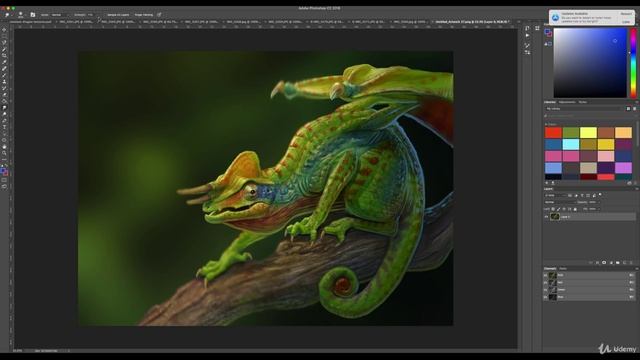Toggle lock transparent pixels in Layers
The width and height of the screenshot is (640, 360).
click(553, 209)
